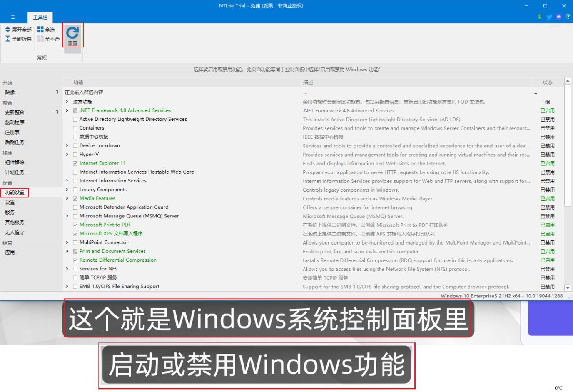Image resolution: width=573 pixels, height=392 pixels.
Task: Open the 功能设置 sidebar page
Action: pyautogui.click(x=15, y=192)
